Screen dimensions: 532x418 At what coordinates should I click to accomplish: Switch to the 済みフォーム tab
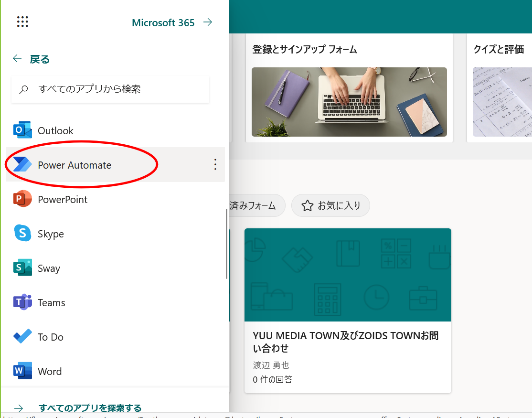point(257,205)
